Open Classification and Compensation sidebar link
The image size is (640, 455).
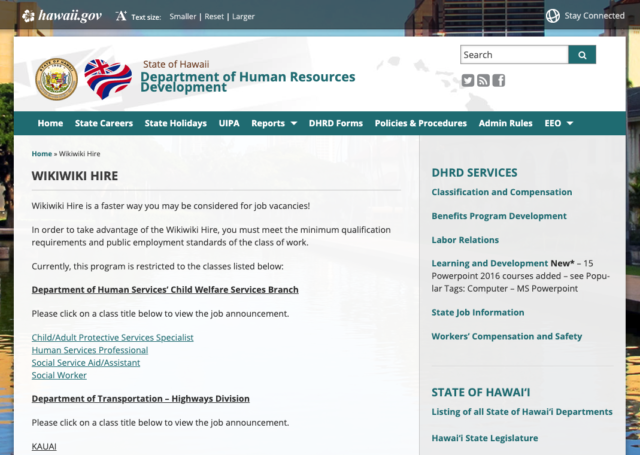coord(501,192)
